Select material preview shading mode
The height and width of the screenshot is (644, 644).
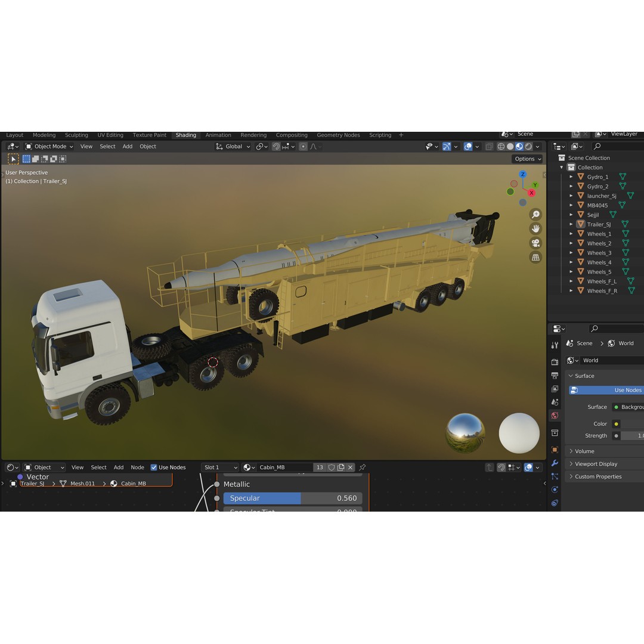(x=519, y=147)
